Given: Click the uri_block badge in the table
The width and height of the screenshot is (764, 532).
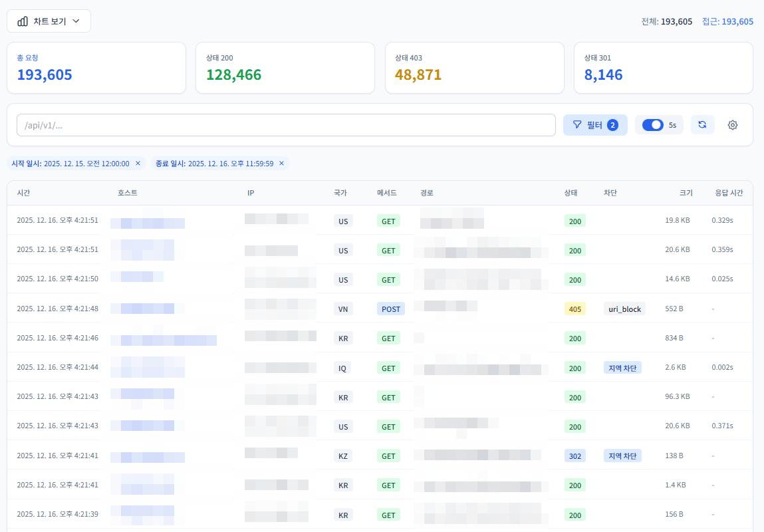Looking at the screenshot, I should (624, 309).
